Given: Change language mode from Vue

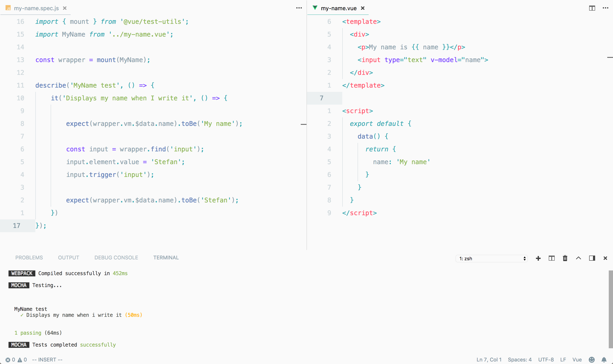Looking at the screenshot, I should (x=577, y=360).
